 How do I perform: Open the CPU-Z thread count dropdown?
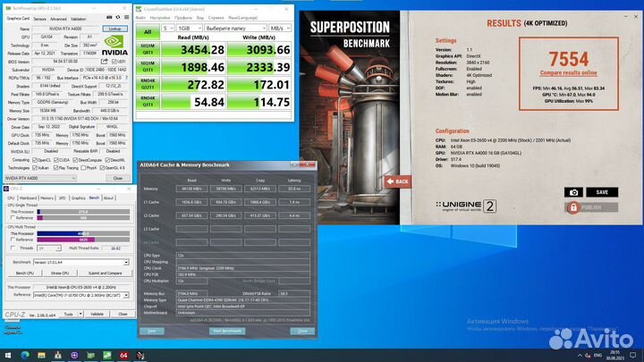(49, 248)
